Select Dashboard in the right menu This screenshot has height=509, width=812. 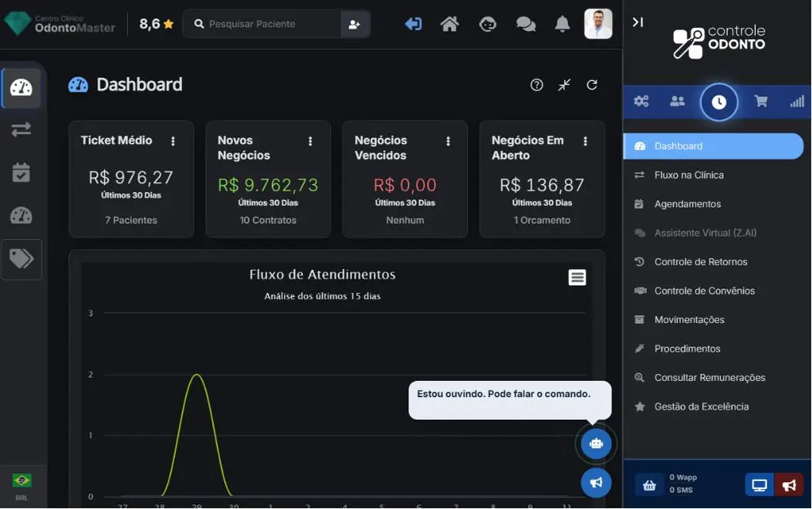pyautogui.click(x=713, y=147)
